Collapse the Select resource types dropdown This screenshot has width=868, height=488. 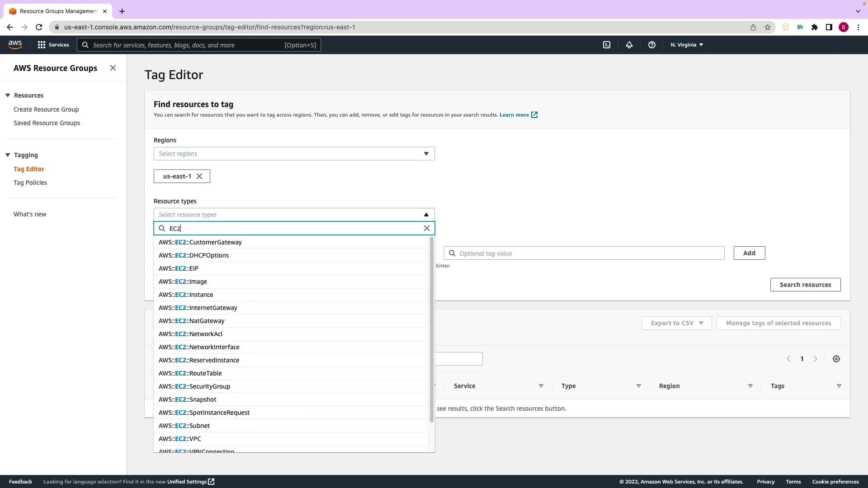pyautogui.click(x=426, y=215)
